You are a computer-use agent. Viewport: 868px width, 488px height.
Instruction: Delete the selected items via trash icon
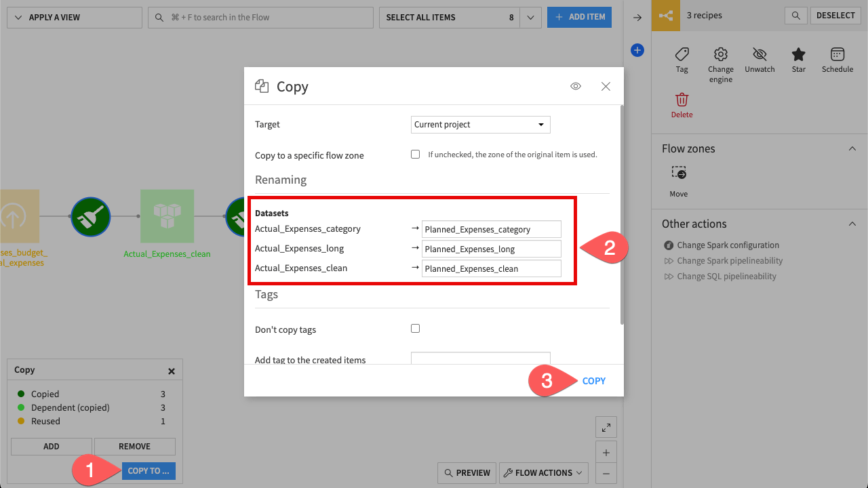[682, 102]
